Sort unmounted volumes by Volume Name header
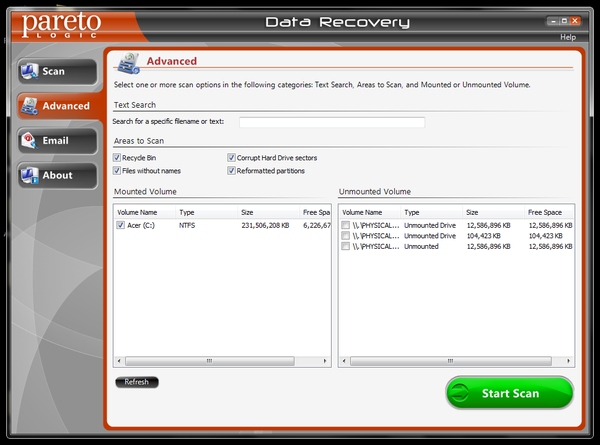The image size is (600, 445). point(370,212)
